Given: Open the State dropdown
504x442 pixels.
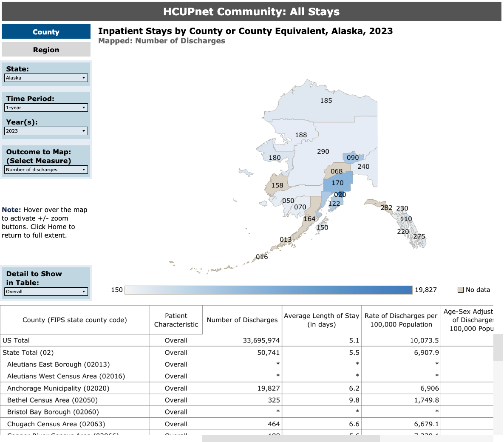Looking at the screenshot, I should pos(45,78).
